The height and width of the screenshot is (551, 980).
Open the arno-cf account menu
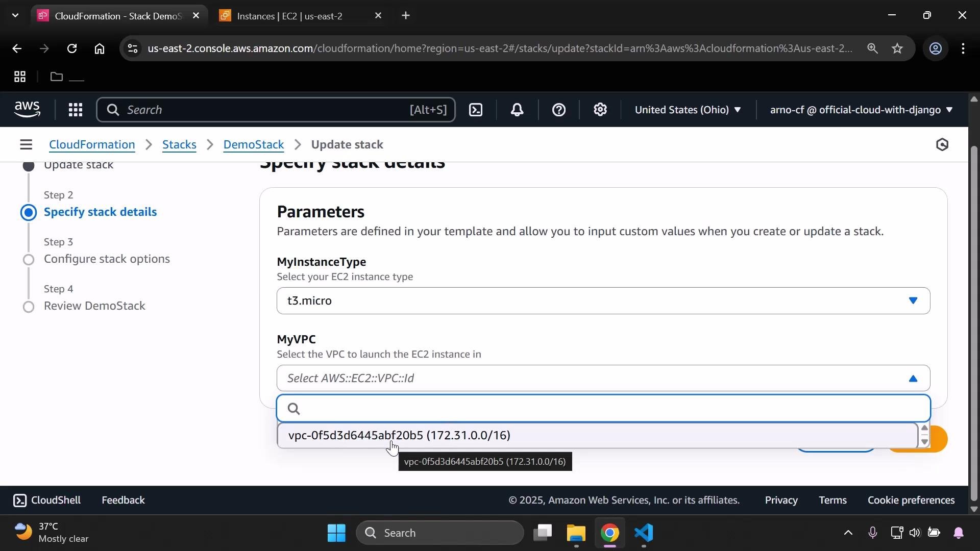coord(861,110)
